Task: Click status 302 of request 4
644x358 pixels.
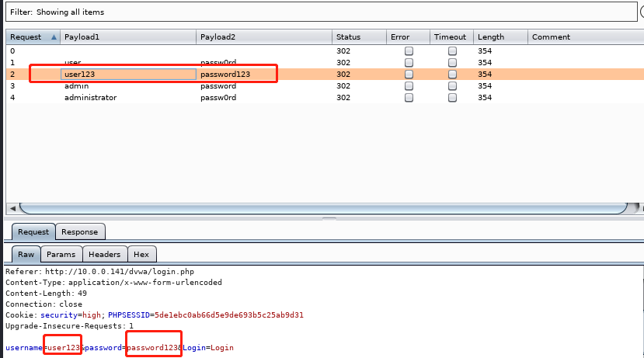Action: point(343,98)
